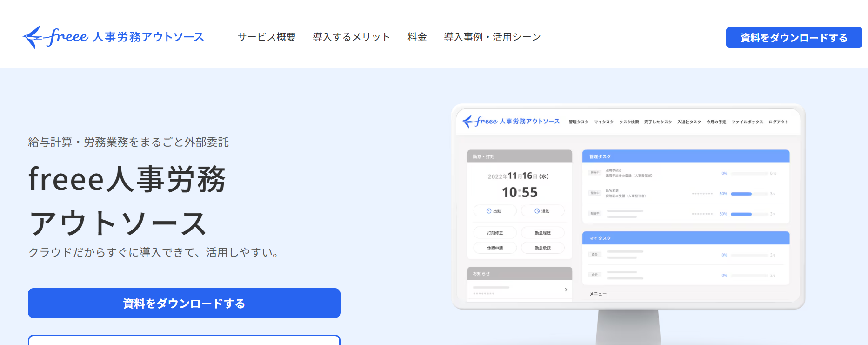Screen dimensions: 868x345
Task: Click ログアウト in the mockup menu
Action: (778, 122)
